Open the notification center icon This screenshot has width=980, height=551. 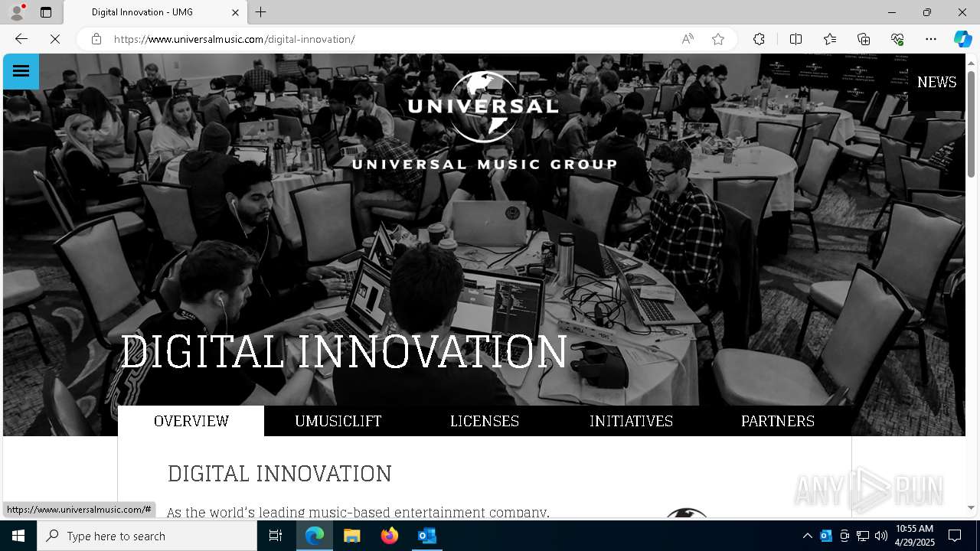tap(955, 536)
